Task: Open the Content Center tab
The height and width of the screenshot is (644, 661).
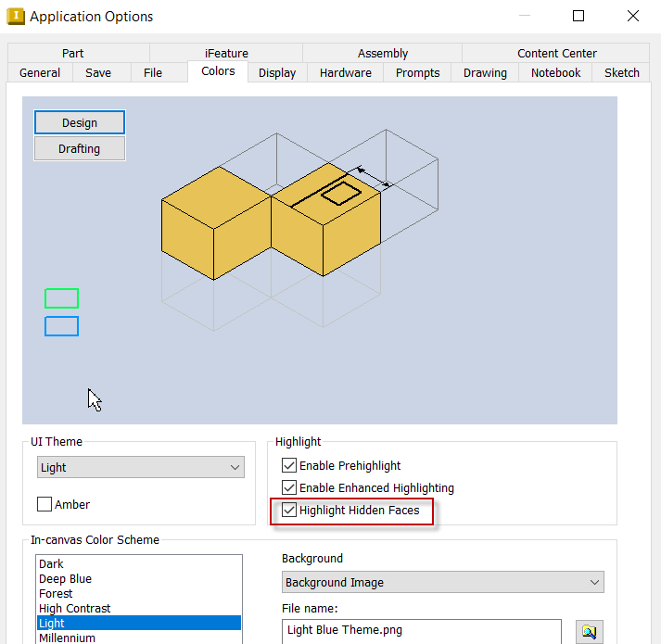Action: (x=556, y=53)
